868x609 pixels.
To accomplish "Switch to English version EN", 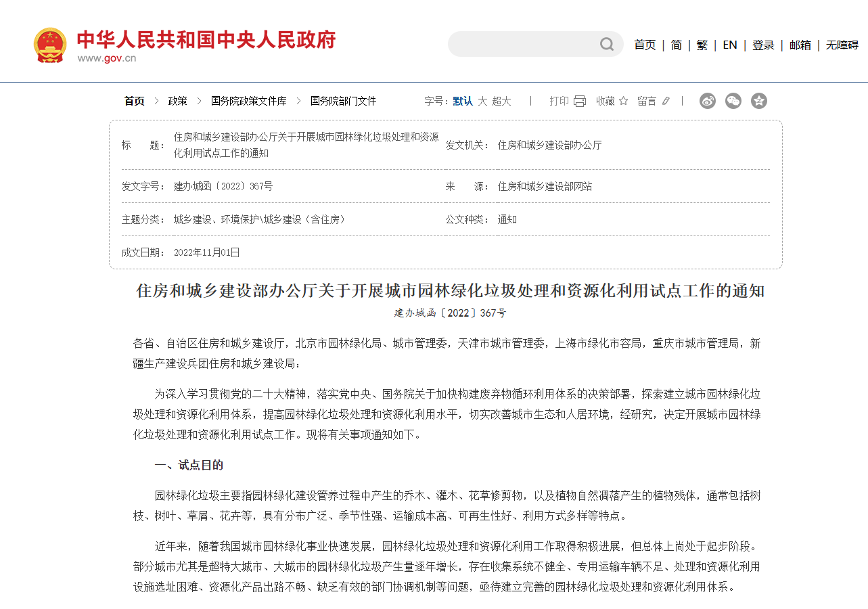I will point(730,45).
